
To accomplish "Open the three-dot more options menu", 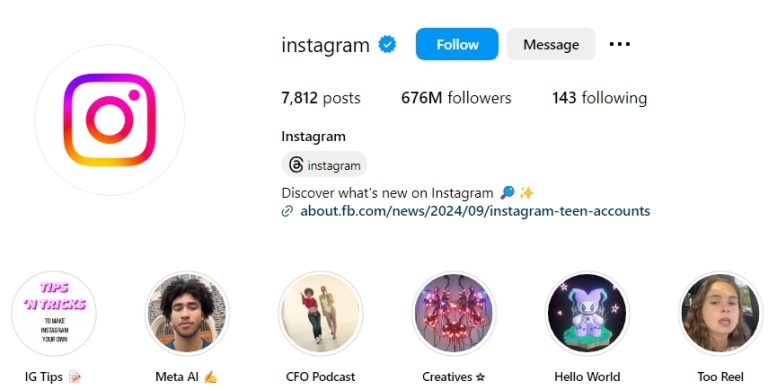I will click(x=620, y=44).
